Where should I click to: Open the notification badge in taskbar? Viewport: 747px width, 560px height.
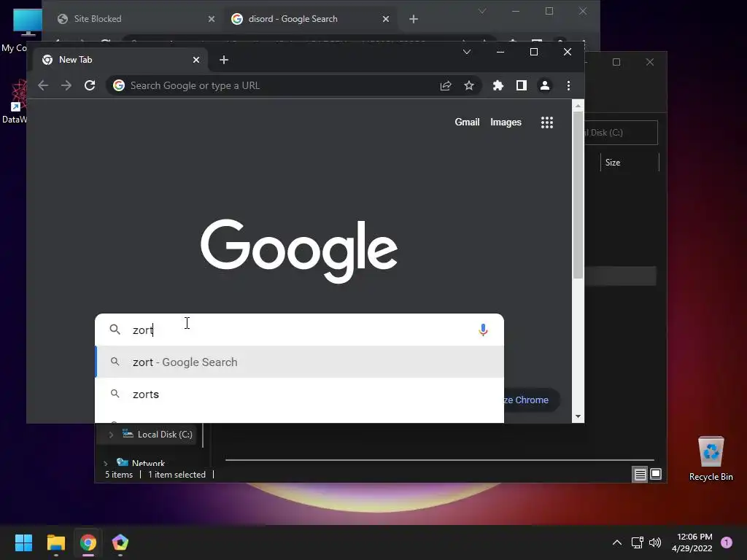pos(727,542)
